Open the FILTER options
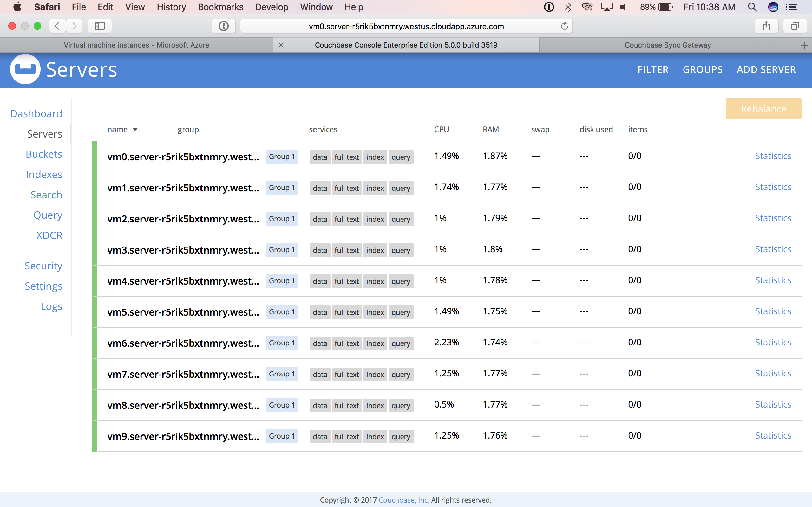 click(x=653, y=70)
